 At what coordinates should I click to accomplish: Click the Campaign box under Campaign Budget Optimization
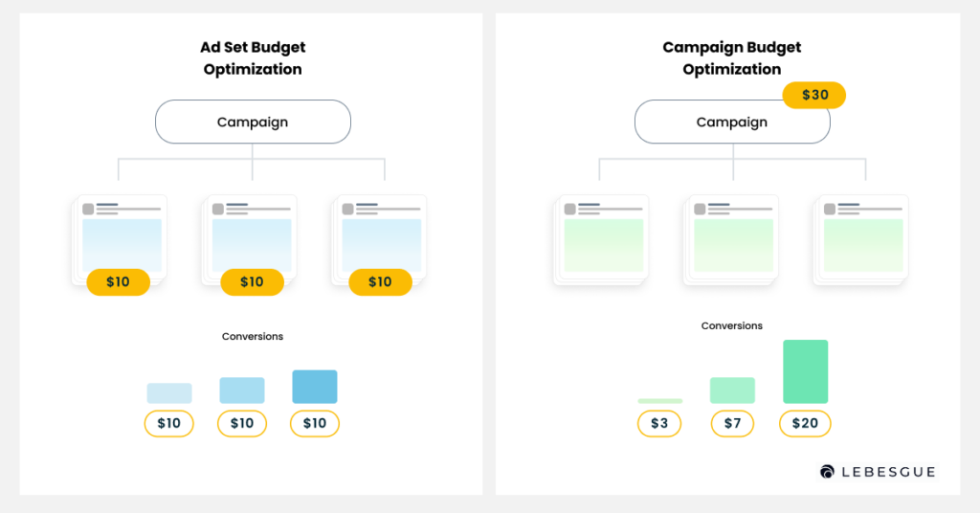[732, 122]
